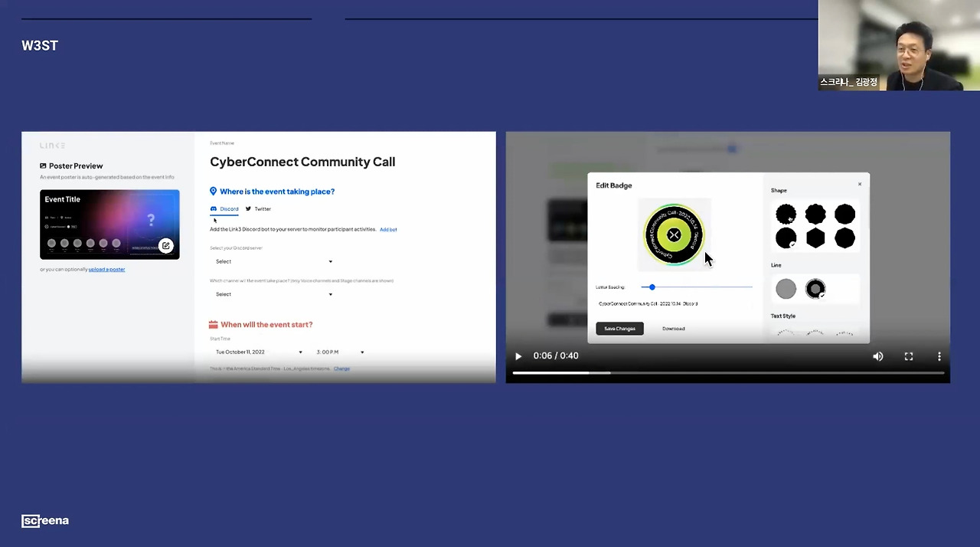Viewport: 980px width, 547px height.
Task: Select the spiky scalloped badge shape
Action: pos(786,214)
